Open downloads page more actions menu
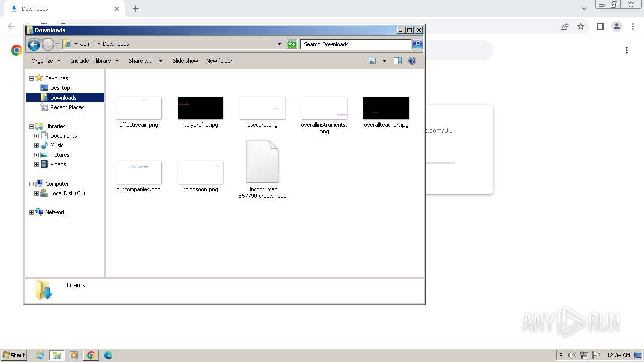 (x=627, y=50)
